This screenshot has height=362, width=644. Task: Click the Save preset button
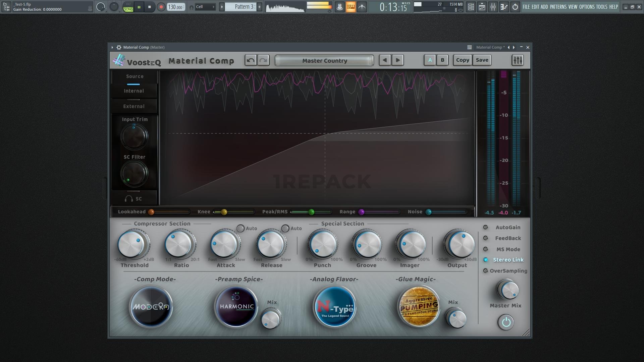point(482,60)
